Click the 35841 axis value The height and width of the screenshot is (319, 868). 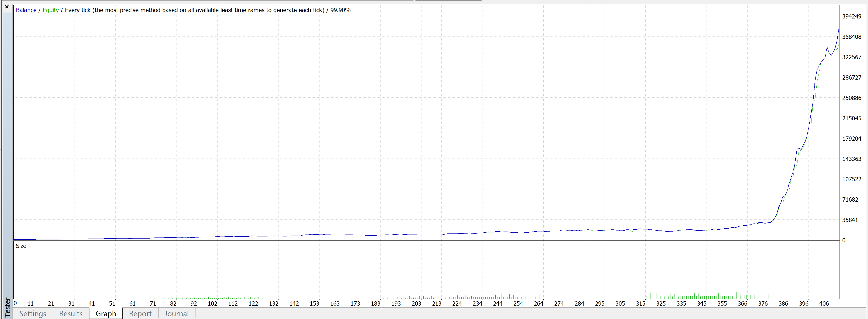pyautogui.click(x=850, y=220)
